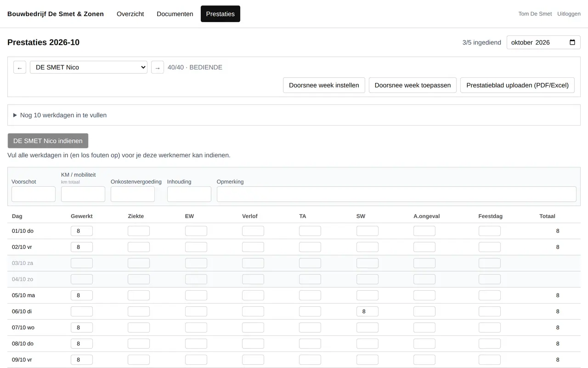Click A.ongeval field for 01/10 do
The width and height of the screenshot is (588, 368).
[x=424, y=231]
